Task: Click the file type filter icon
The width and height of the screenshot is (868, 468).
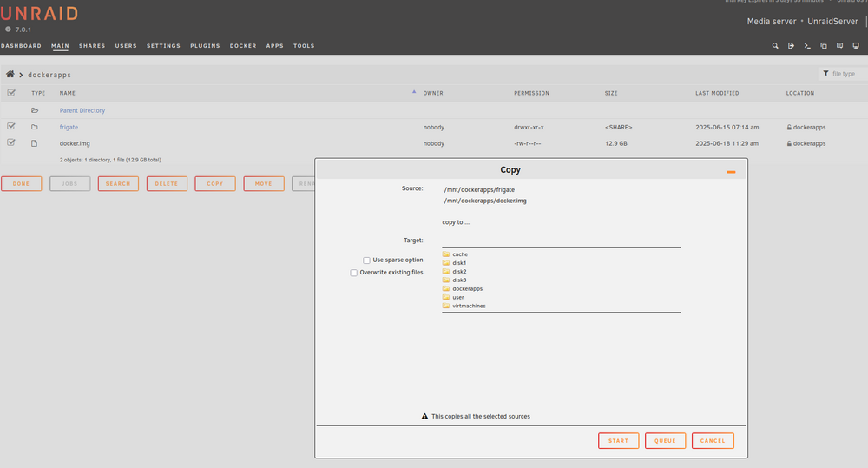Action: click(x=825, y=74)
